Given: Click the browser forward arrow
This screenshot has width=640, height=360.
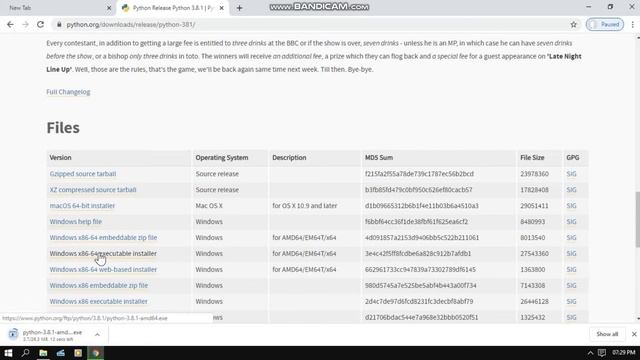Looking at the screenshot, I should pos(25,24).
